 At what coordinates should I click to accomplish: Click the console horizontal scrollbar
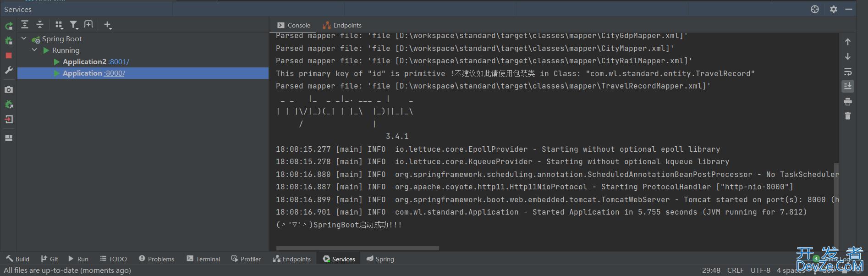coord(357,248)
